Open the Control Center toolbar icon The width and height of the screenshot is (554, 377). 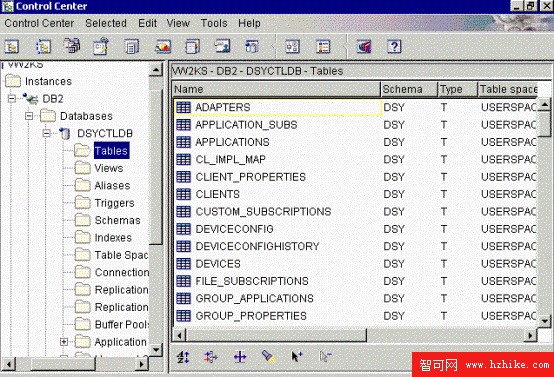tap(12, 47)
